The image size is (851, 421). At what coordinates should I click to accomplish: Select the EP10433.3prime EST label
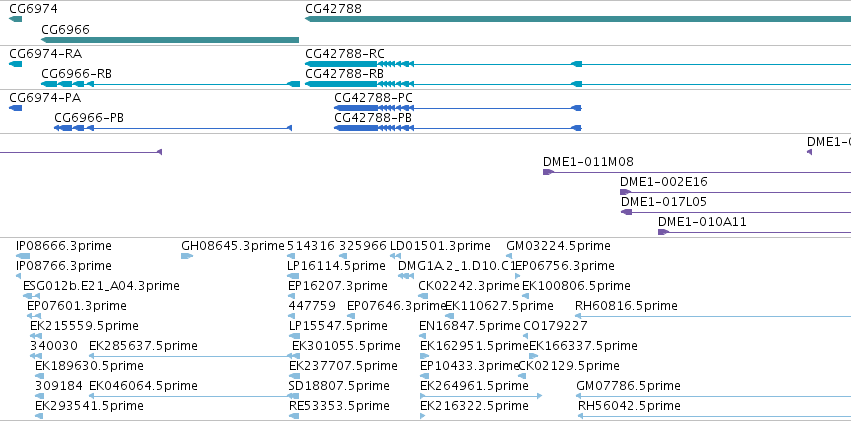tap(470, 365)
